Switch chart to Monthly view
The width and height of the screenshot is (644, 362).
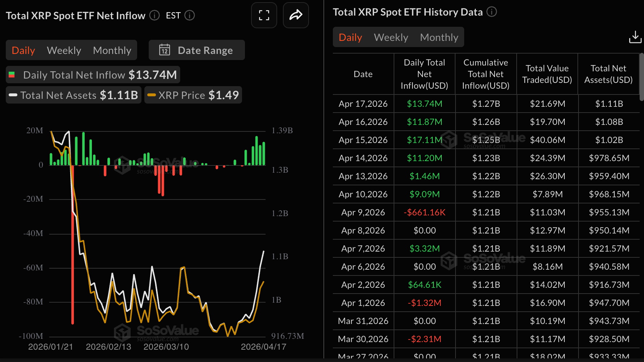[x=112, y=50]
